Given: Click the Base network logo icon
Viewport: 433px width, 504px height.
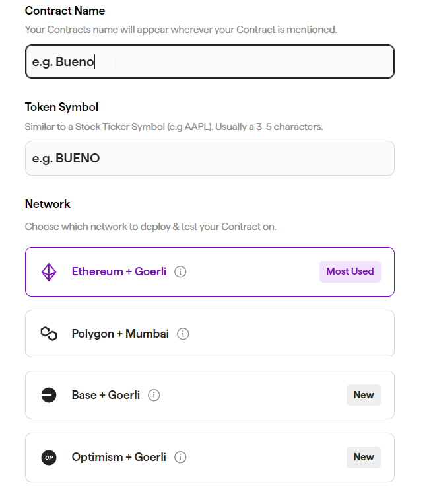Looking at the screenshot, I should tap(49, 395).
